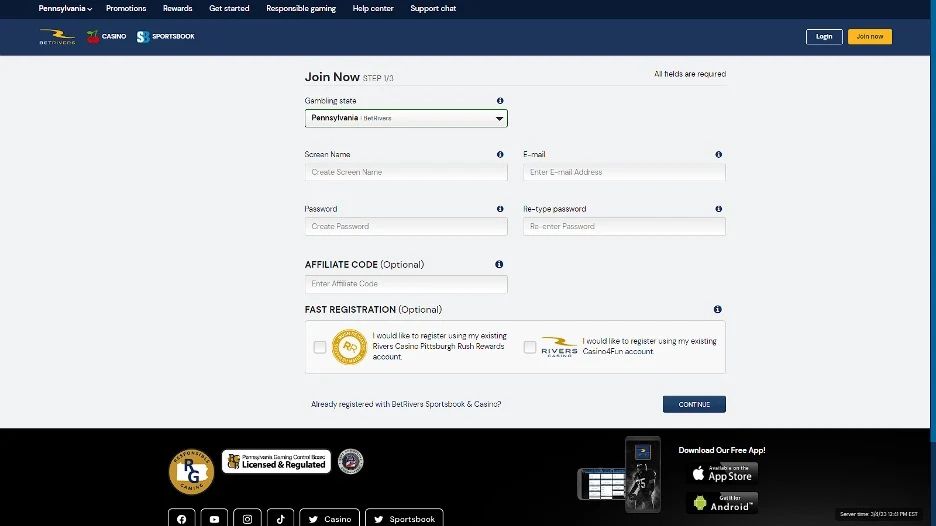
Task: Show info for Screen Name field
Action: tap(500, 155)
